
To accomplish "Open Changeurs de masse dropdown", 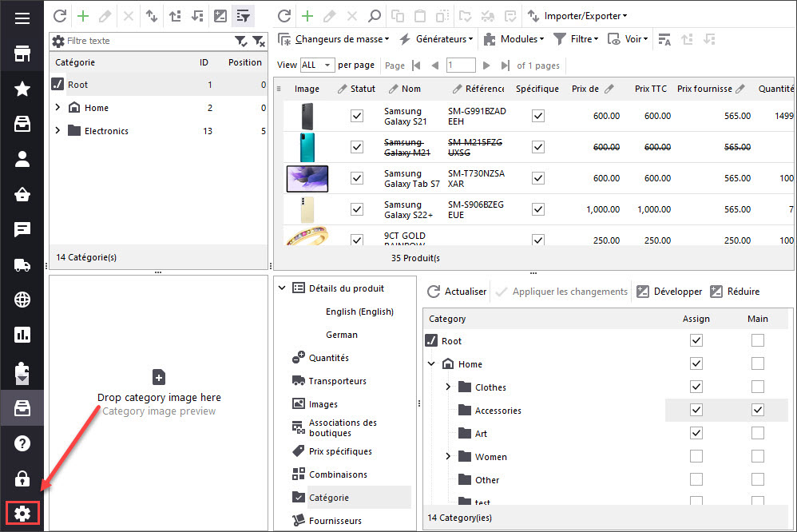I will (334, 39).
